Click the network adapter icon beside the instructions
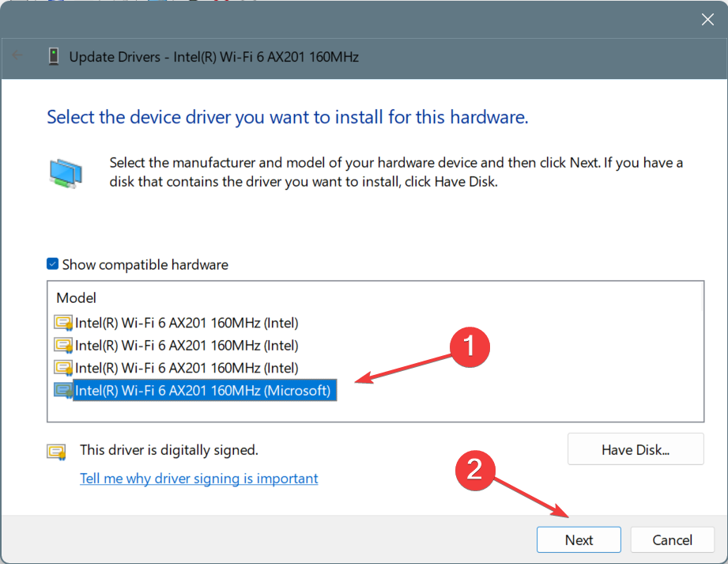Image resolution: width=728 pixels, height=564 pixels. click(x=66, y=172)
